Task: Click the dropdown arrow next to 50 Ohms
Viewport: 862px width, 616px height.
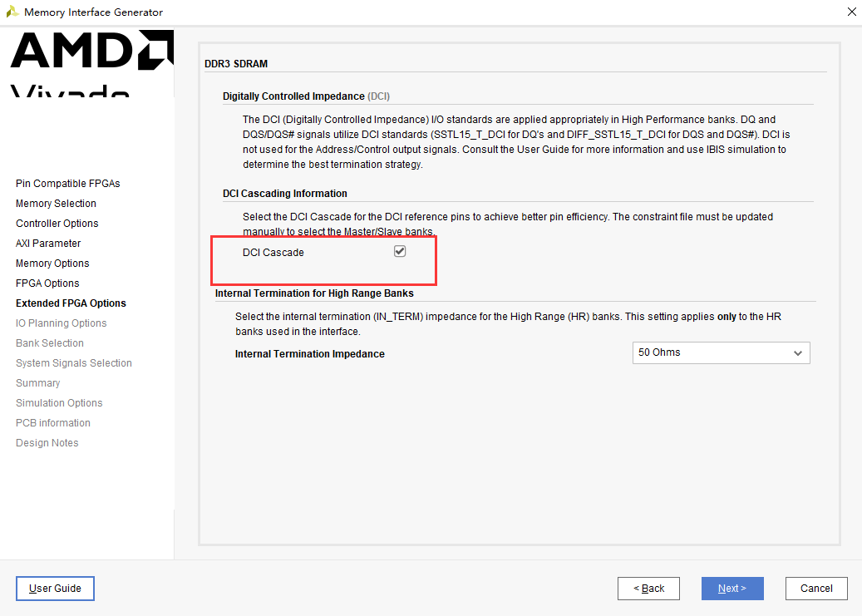Action: click(798, 353)
